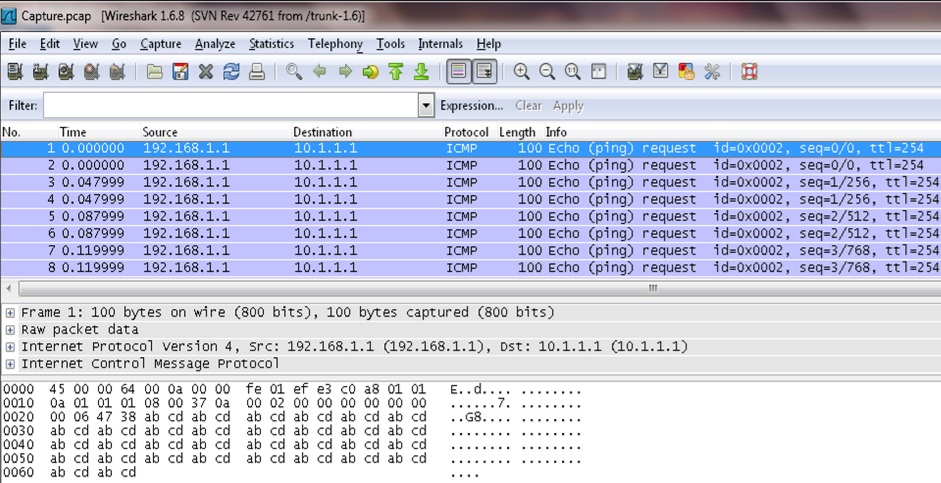Open the View menu

click(x=85, y=44)
